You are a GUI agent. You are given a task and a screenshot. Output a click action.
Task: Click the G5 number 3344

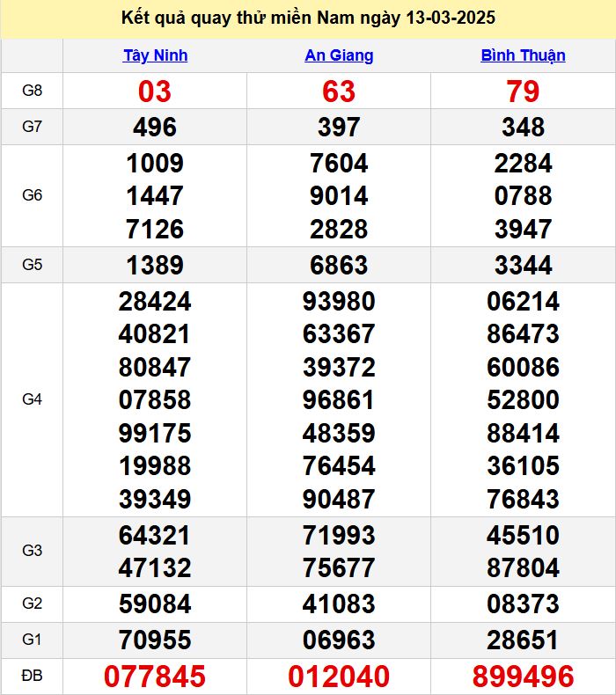523,265
